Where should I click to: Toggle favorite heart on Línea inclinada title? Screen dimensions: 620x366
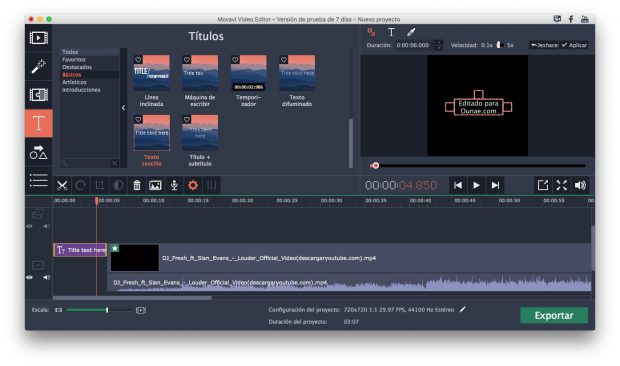point(138,60)
